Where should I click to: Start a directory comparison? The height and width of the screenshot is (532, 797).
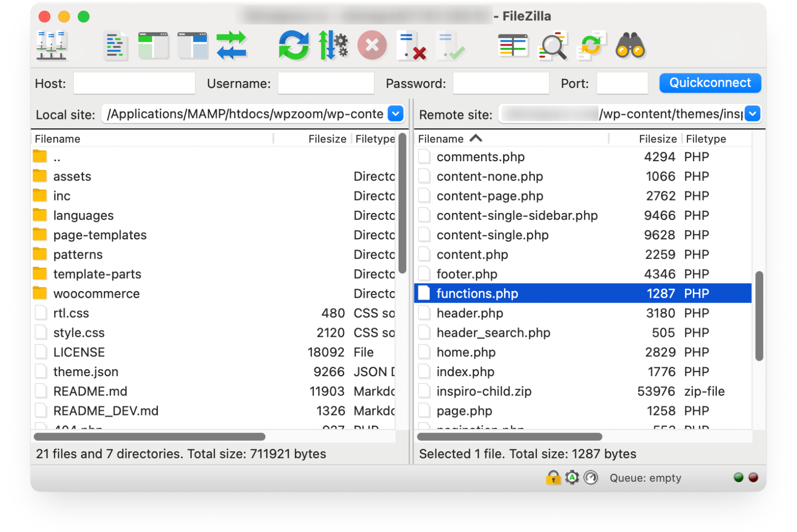[553, 46]
